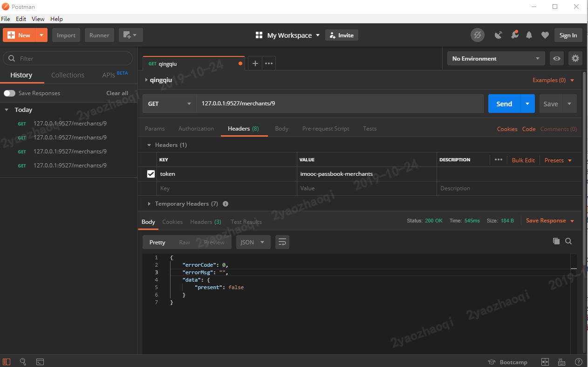
Task: Open the Presets dropdown
Action: click(558, 160)
